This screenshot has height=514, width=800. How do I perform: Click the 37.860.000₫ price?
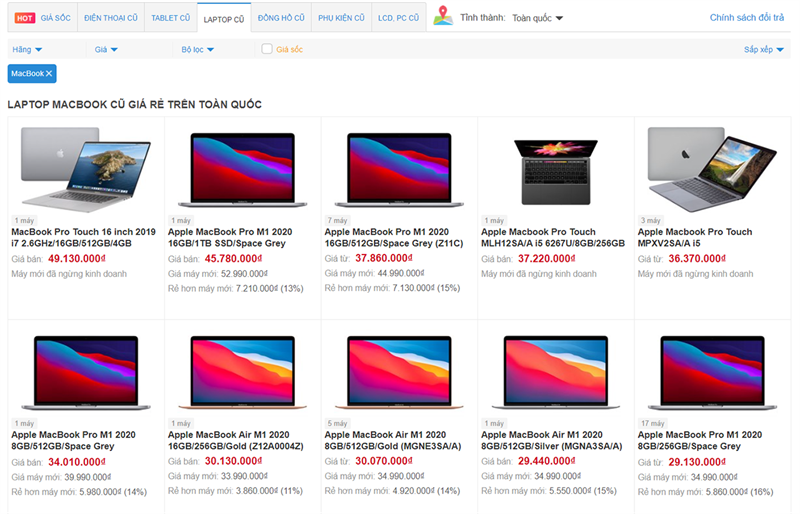(x=384, y=258)
